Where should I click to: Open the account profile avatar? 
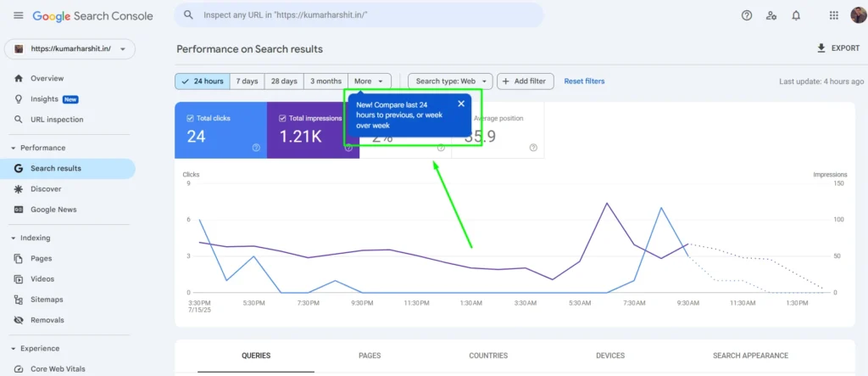pos(858,15)
